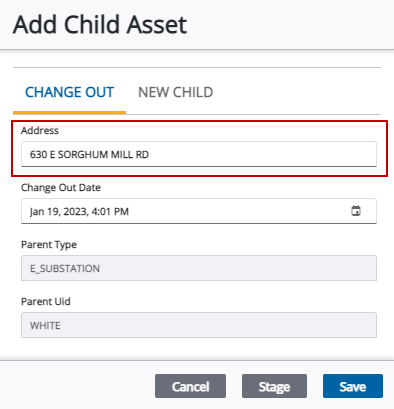This screenshot has height=409, width=394.
Task: Select the disabled Parent Uid field
Action: [x=199, y=325]
